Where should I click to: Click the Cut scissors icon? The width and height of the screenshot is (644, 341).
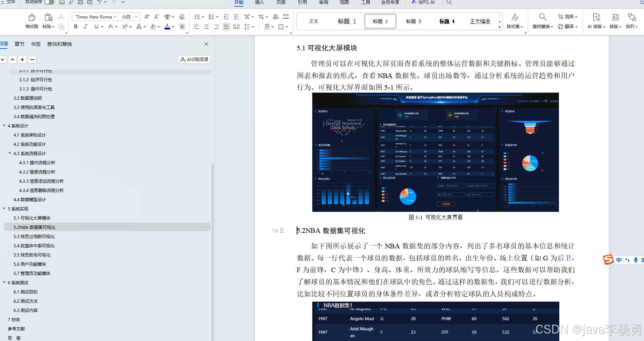tap(61, 17)
